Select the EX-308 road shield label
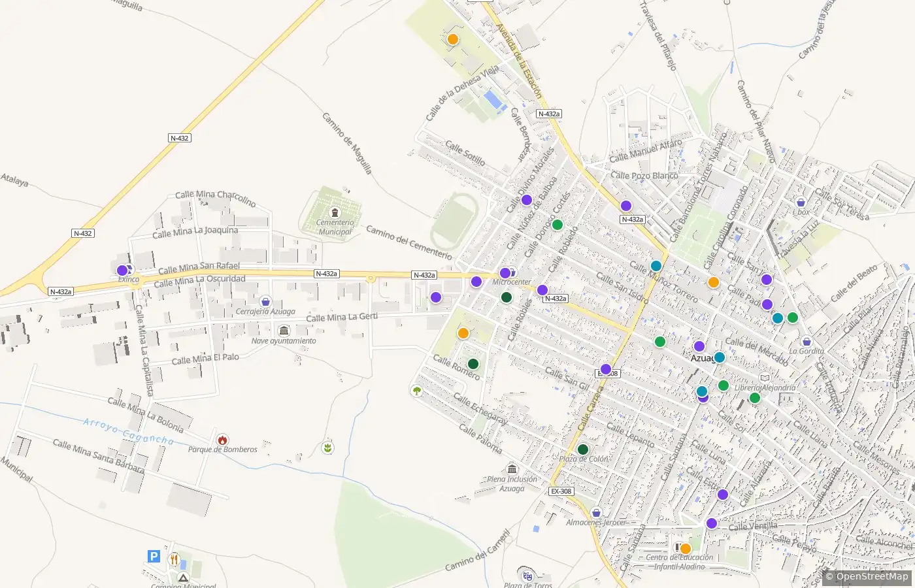915x588 pixels. 561,491
